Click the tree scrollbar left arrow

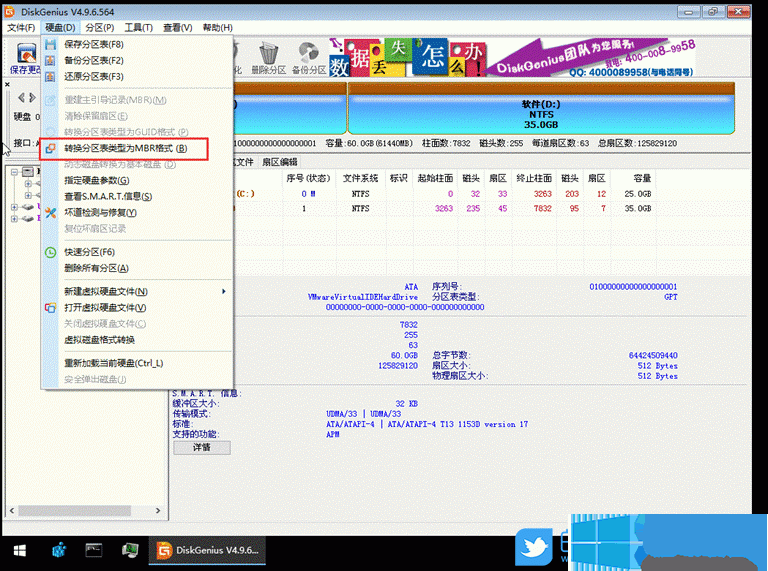tap(12, 511)
